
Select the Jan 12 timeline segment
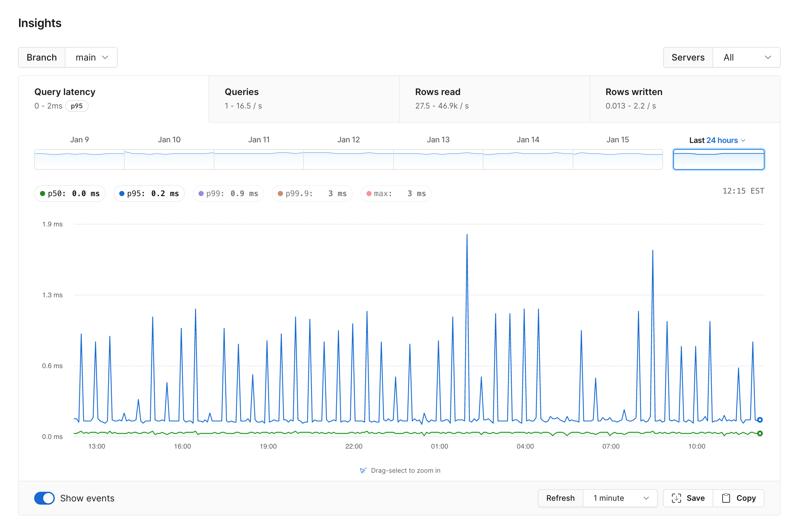(x=348, y=159)
